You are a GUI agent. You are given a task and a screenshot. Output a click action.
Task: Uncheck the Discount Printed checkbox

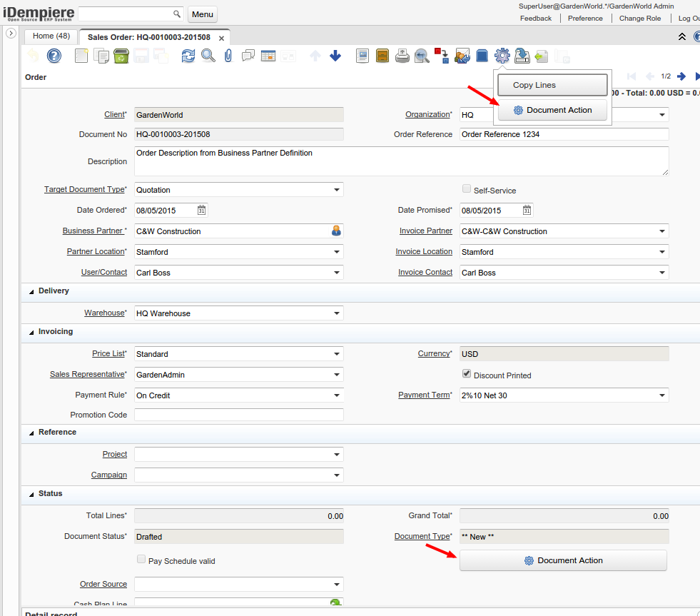(x=467, y=374)
